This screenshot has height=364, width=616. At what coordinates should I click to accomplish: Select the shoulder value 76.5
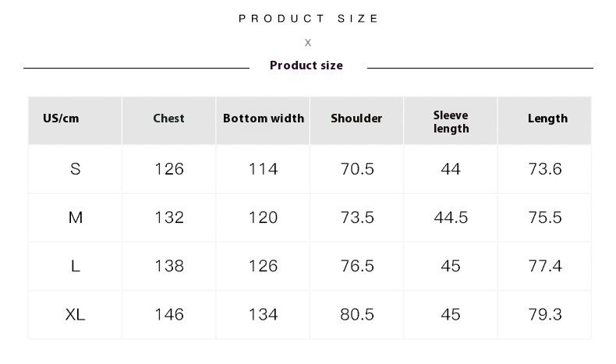(x=357, y=266)
